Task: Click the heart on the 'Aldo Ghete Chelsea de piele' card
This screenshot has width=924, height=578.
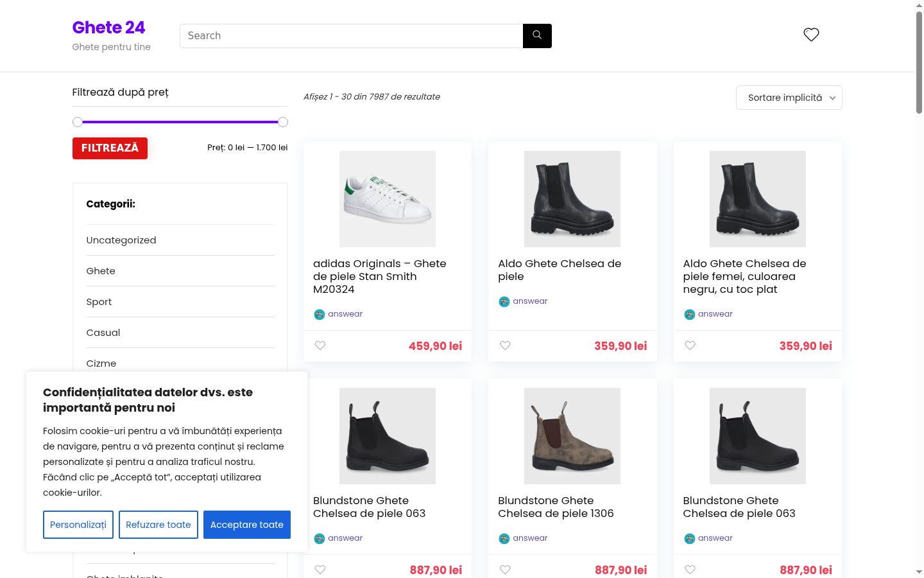Action: coord(505,346)
